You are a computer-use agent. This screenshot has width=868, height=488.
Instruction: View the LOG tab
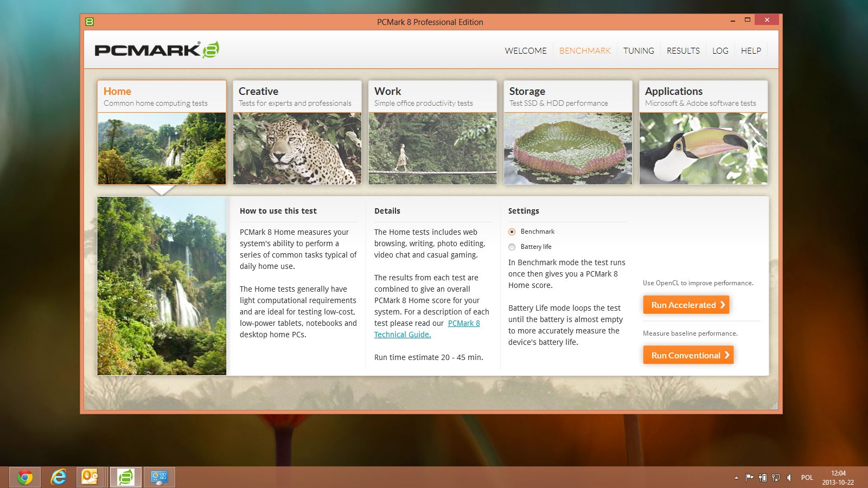point(720,50)
